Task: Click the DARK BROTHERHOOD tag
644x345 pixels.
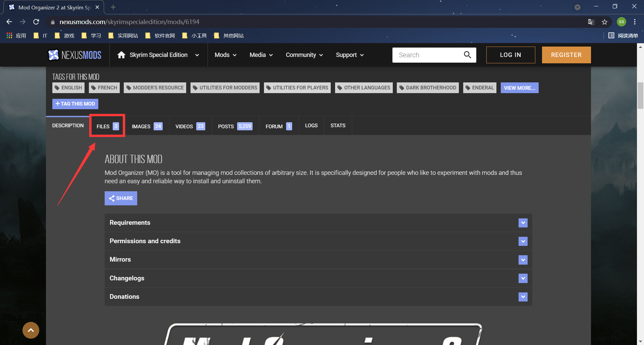Action: pyautogui.click(x=428, y=87)
